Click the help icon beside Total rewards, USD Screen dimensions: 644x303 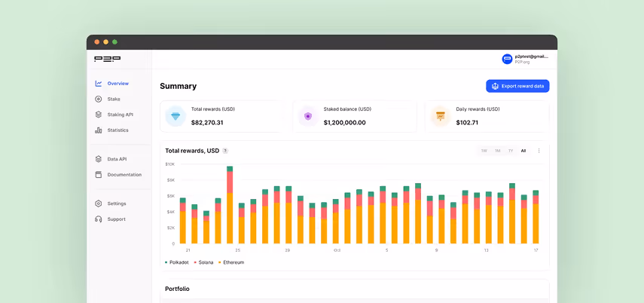pos(225,151)
